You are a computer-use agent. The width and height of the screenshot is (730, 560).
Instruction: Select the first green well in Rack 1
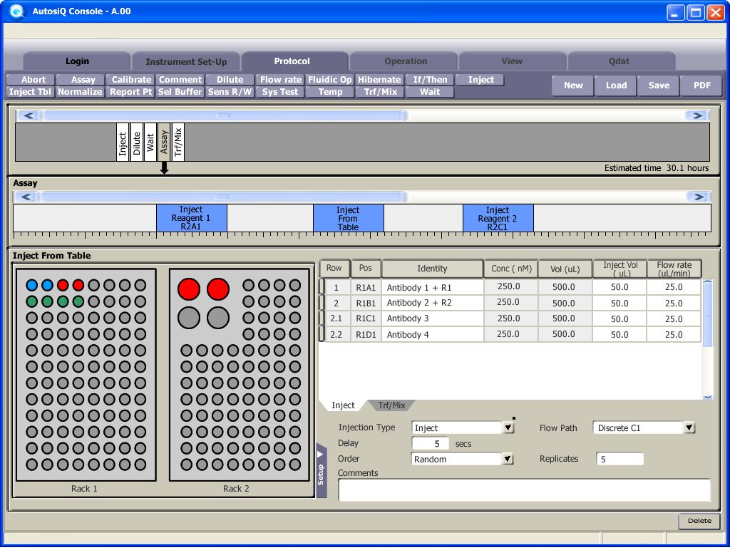pos(31,301)
